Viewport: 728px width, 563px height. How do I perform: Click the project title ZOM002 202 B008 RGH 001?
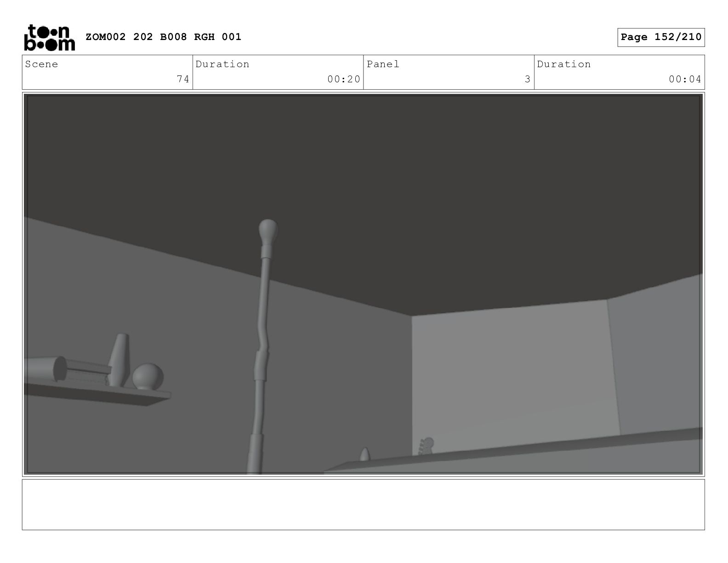pyautogui.click(x=164, y=37)
